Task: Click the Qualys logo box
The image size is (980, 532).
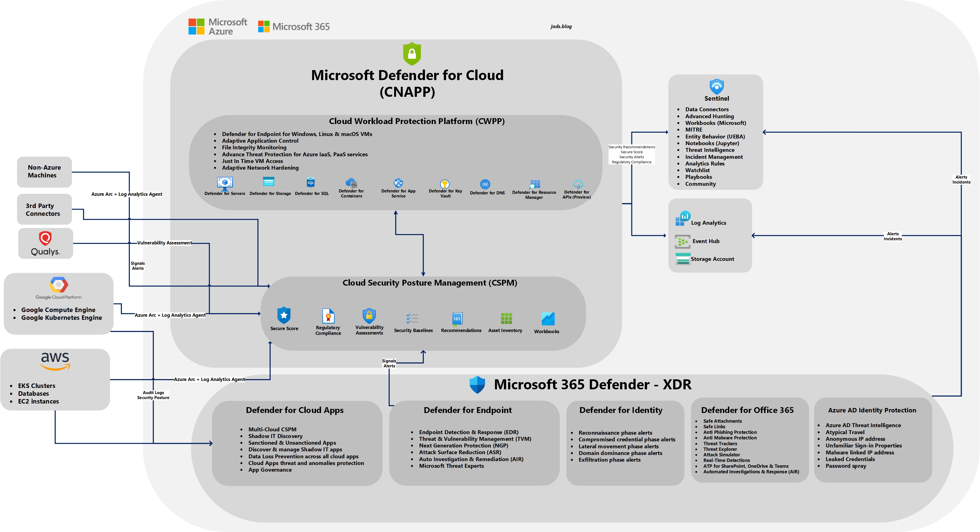Action: click(x=46, y=244)
